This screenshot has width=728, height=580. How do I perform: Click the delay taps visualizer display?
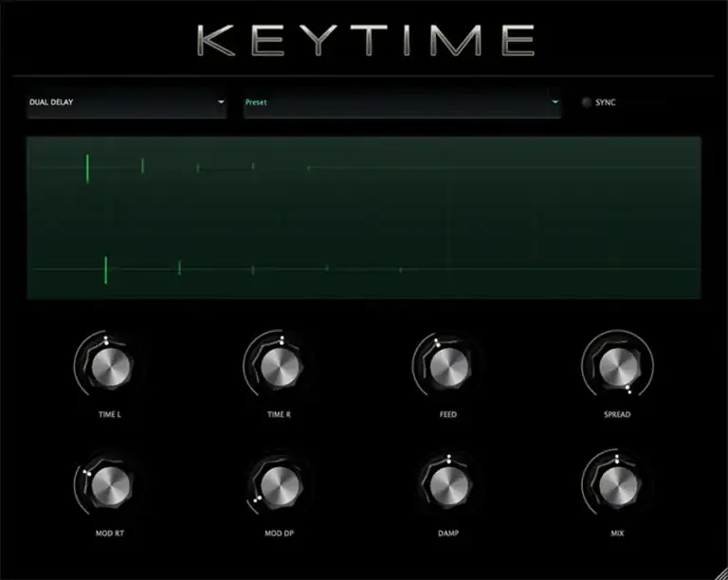(x=364, y=218)
